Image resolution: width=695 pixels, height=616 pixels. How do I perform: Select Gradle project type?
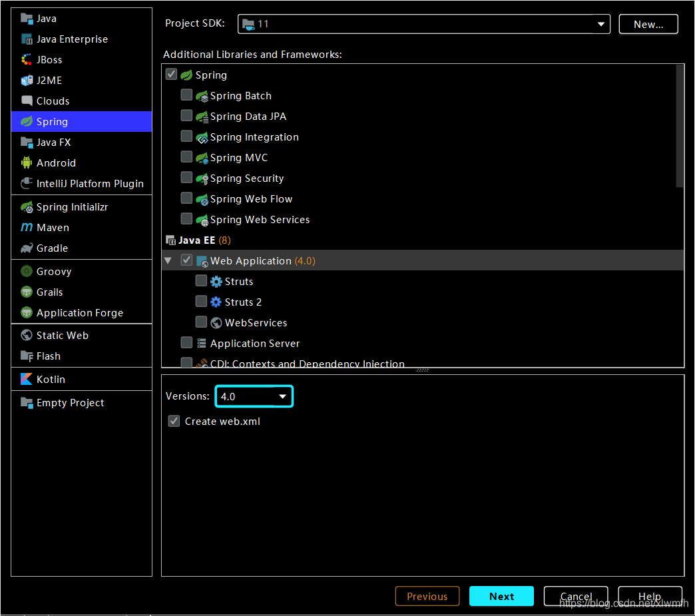pyautogui.click(x=82, y=248)
